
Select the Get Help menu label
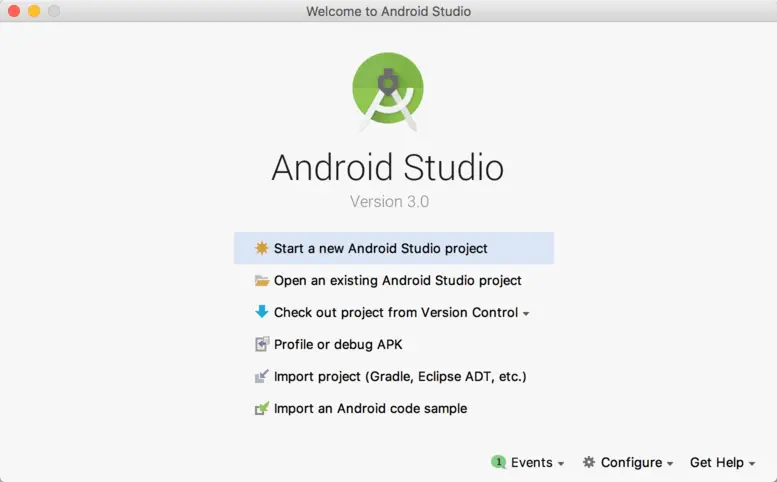click(x=716, y=462)
